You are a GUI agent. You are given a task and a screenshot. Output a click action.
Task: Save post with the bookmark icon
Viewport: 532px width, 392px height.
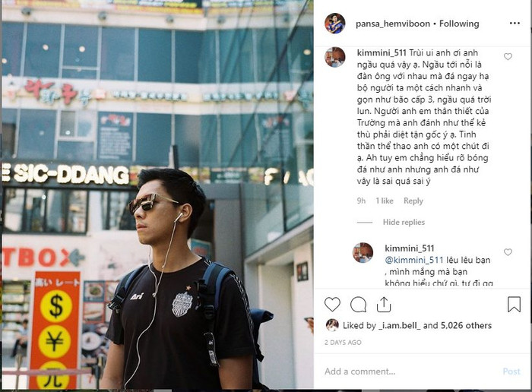pyautogui.click(x=514, y=304)
